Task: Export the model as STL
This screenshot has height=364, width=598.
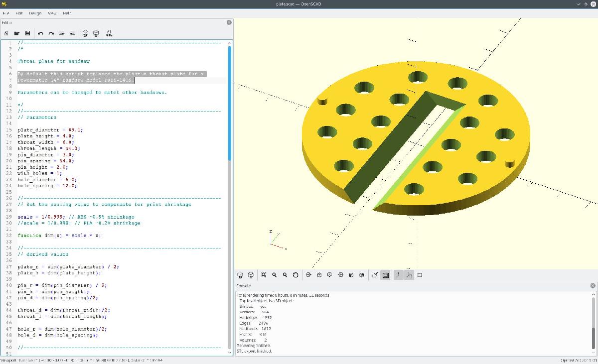Action: [x=109, y=33]
